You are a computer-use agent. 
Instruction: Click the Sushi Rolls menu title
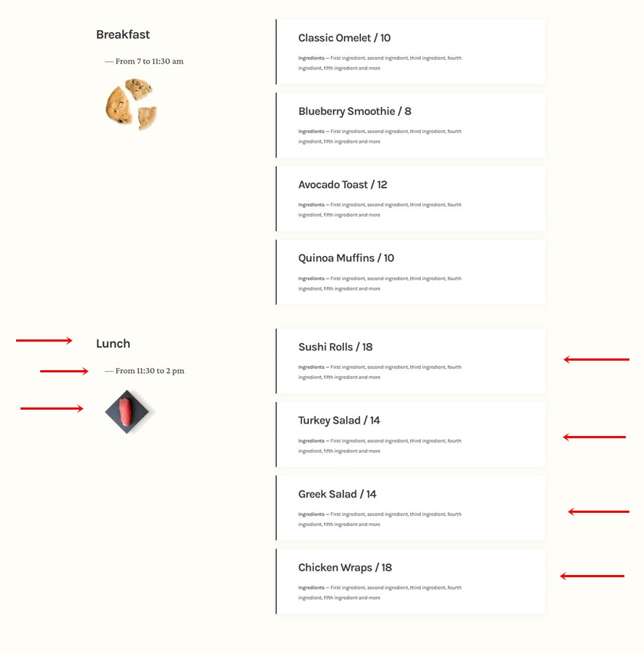pos(336,347)
